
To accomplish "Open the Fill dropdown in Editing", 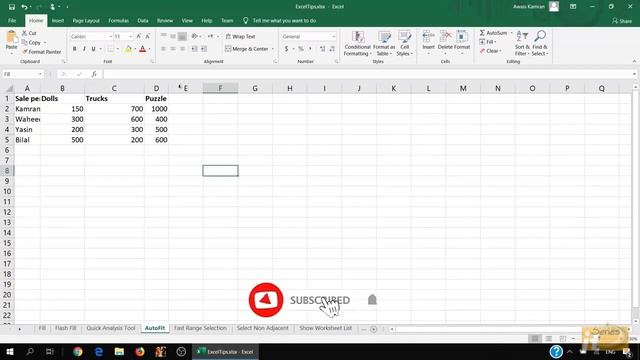I will (x=488, y=42).
